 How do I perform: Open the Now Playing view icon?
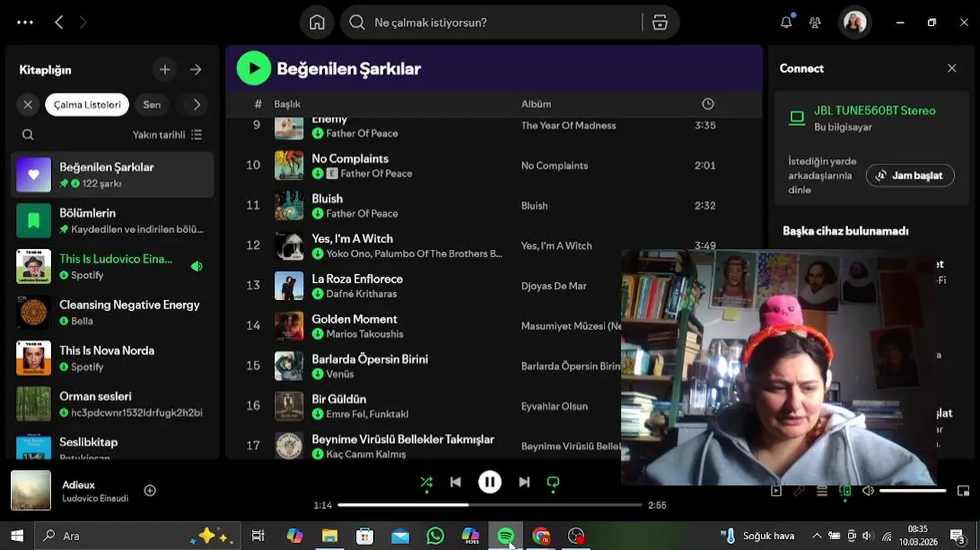776,490
